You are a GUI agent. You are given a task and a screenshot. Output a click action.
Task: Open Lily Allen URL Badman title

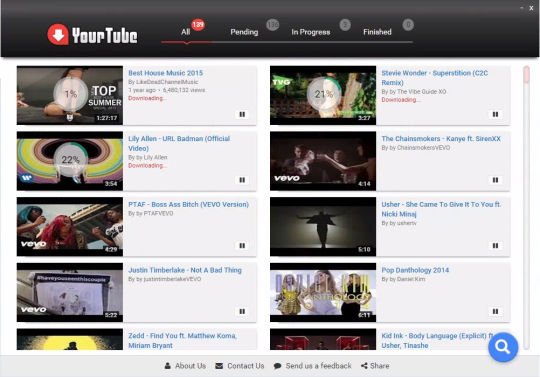tap(179, 144)
